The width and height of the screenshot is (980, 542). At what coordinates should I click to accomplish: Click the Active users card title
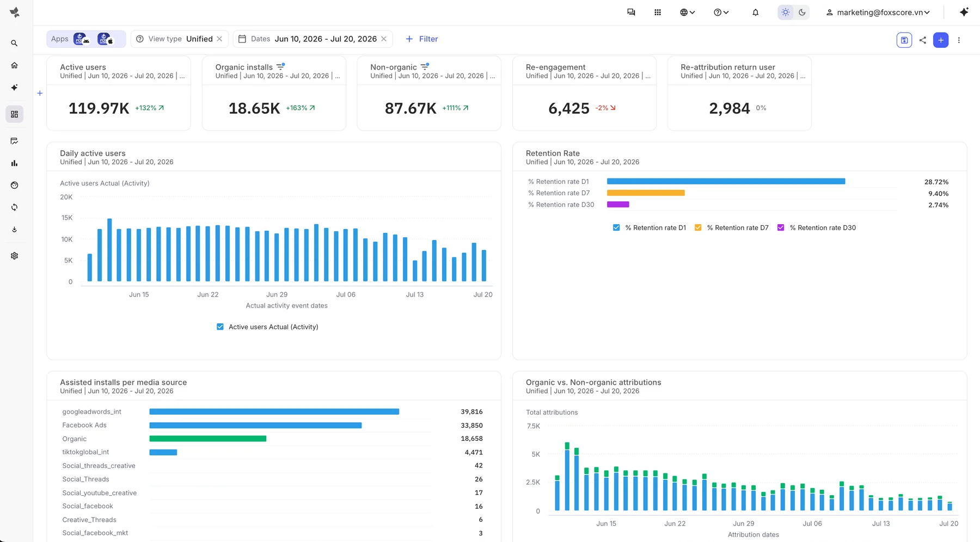(83, 67)
